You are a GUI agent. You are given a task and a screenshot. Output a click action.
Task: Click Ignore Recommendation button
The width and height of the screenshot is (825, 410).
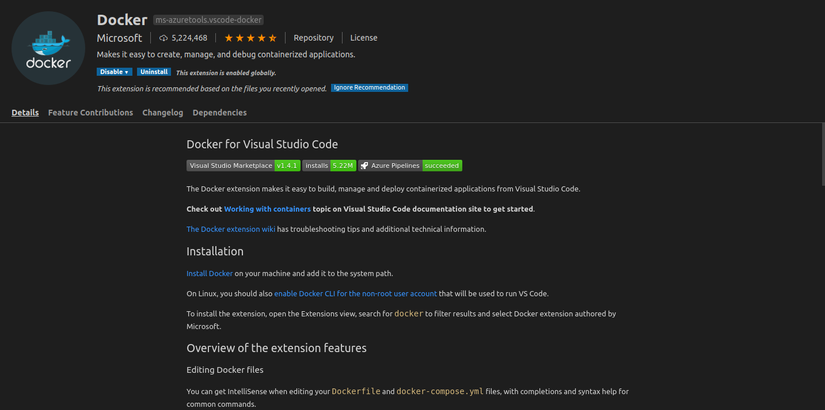pos(369,88)
